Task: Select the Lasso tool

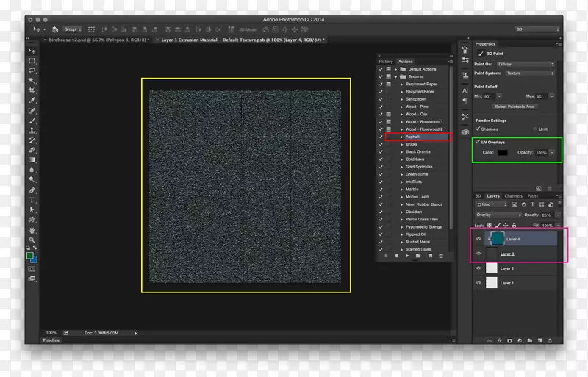Action: click(32, 71)
